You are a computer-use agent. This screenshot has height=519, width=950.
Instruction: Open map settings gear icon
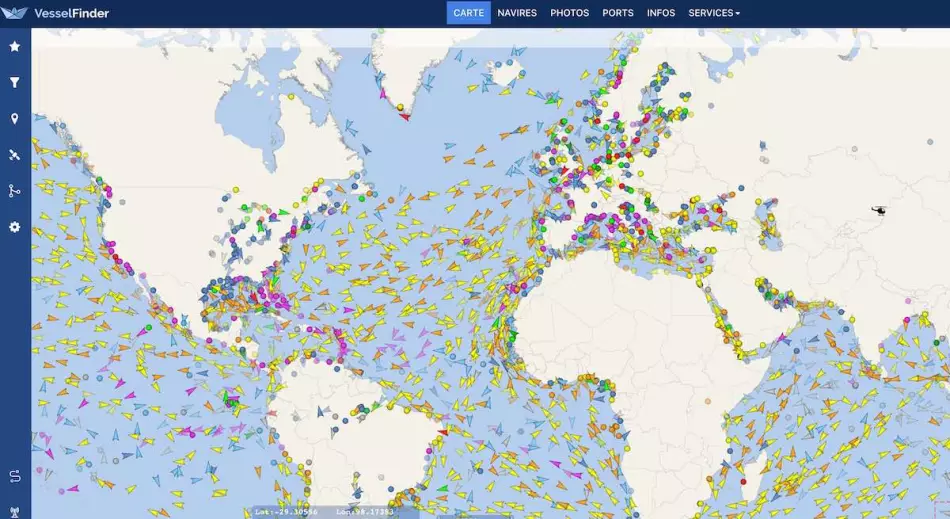(15, 227)
